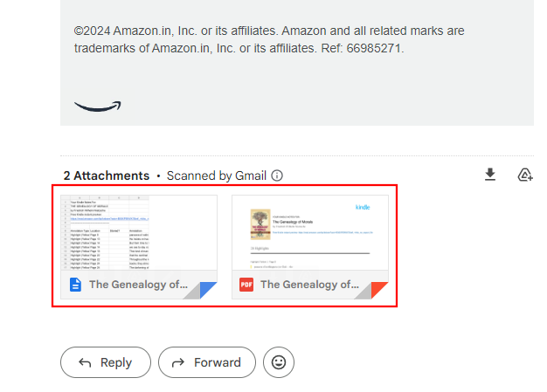This screenshot has height=392, width=547.
Task: Click the Amazon copyright footer text
Action: 269,39
